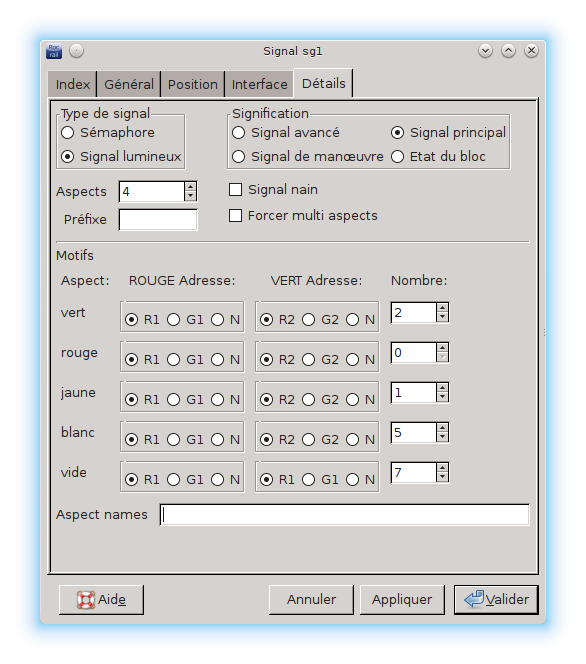This screenshot has height=664, width=586.
Task: Click the Rocrail app icon in title bar
Action: pyautogui.click(x=54, y=51)
